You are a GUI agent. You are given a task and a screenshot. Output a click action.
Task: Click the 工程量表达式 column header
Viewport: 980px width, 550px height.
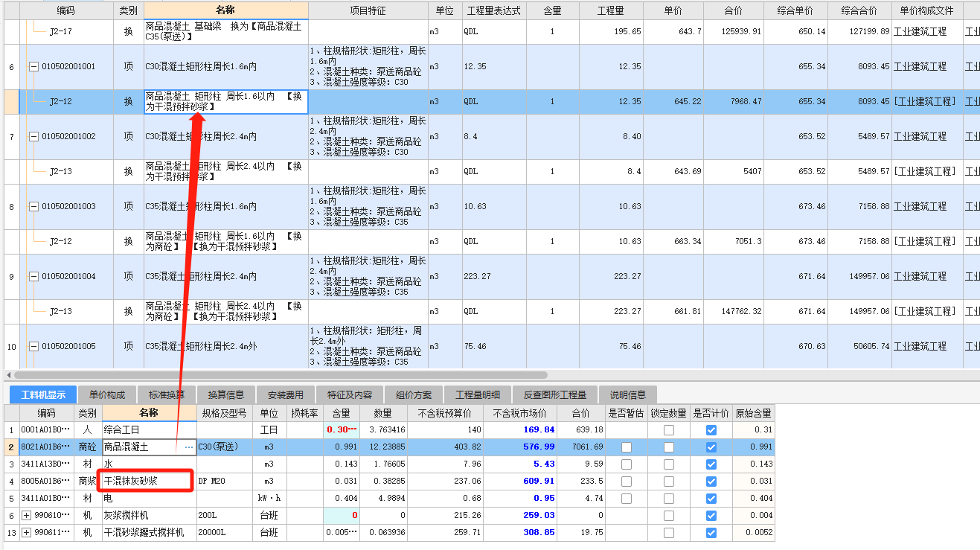point(494,10)
